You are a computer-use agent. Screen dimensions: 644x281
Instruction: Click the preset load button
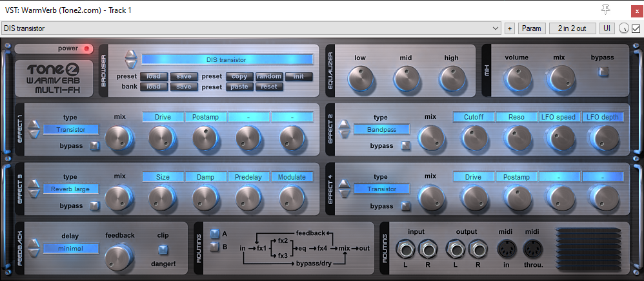pos(154,76)
